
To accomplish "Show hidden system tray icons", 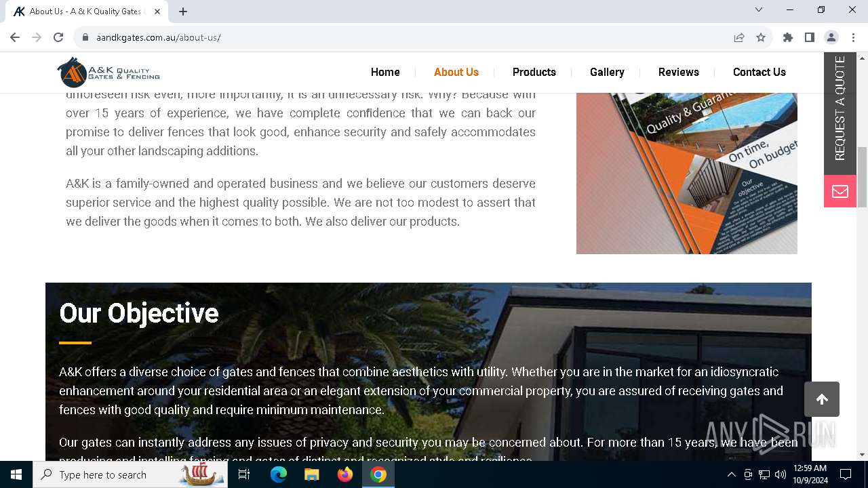I will [731, 474].
